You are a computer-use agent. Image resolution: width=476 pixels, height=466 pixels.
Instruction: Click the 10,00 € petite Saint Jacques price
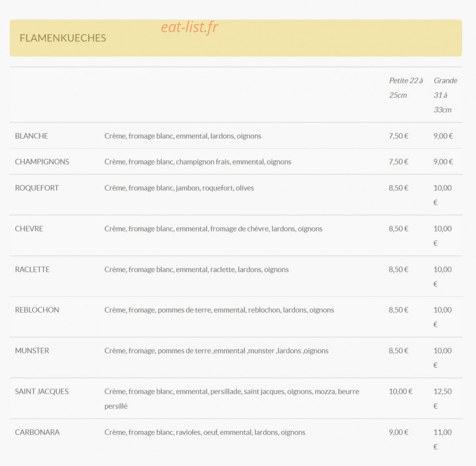pos(400,391)
